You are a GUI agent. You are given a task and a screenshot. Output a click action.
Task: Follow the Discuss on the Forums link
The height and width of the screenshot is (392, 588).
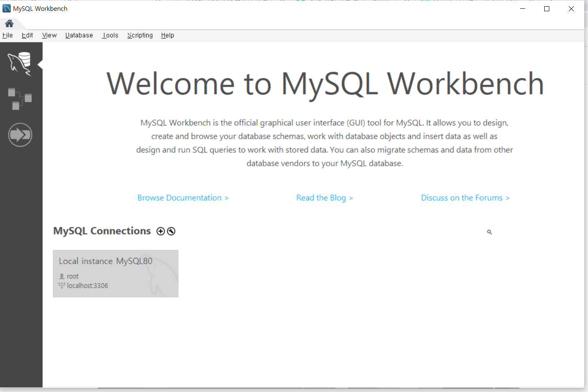tap(465, 198)
